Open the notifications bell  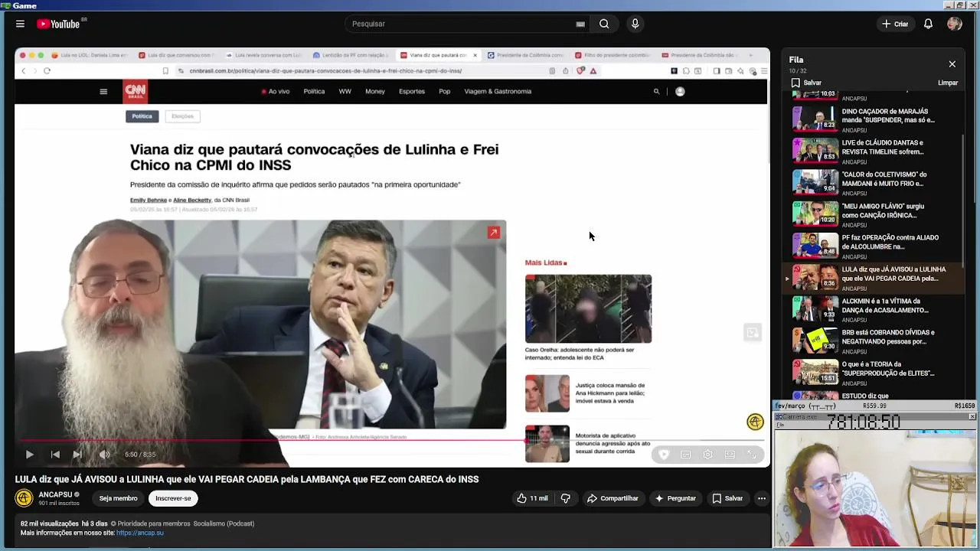[x=928, y=24]
